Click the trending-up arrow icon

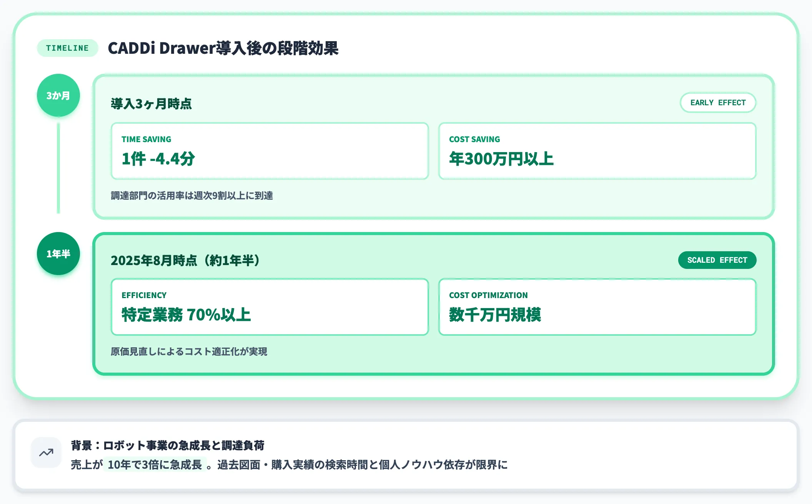[x=46, y=453]
